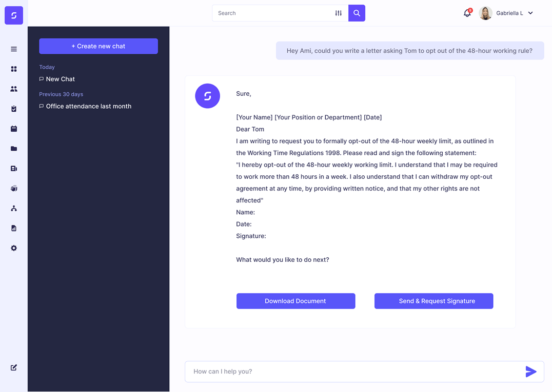The image size is (552, 392).
Task: Open the tasks clipboard icon
Action: (x=14, y=109)
